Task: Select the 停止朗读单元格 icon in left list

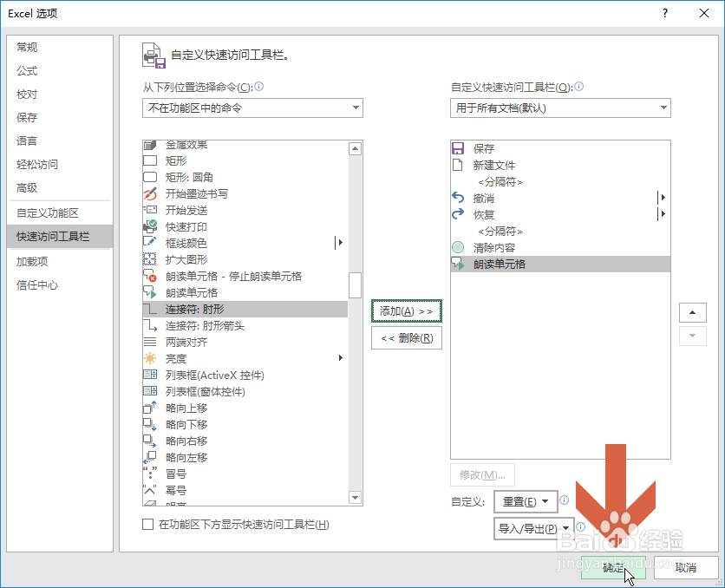Action: click(x=150, y=276)
